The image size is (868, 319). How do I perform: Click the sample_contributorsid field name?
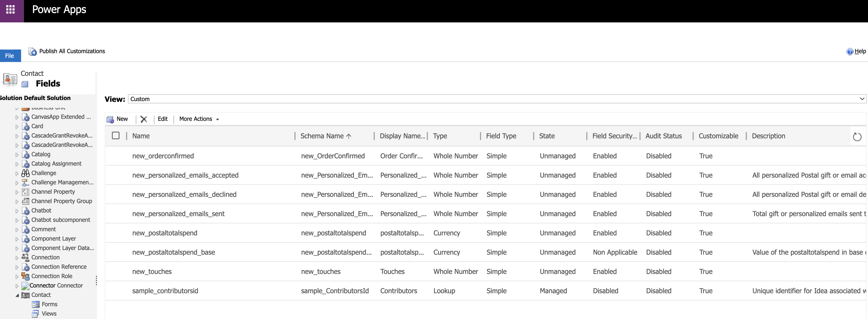[x=165, y=291]
